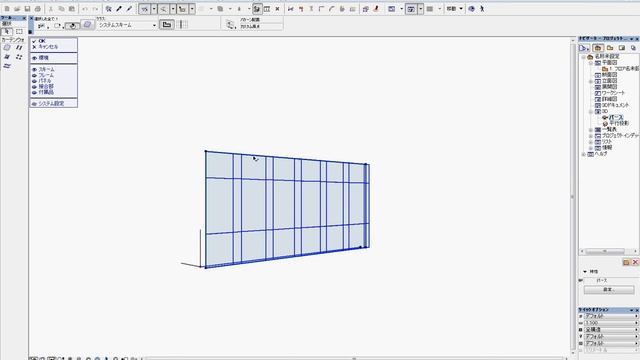Toggle visibility eye for 付属品
Image resolution: width=640 pixels, height=360 pixels.
34,93
